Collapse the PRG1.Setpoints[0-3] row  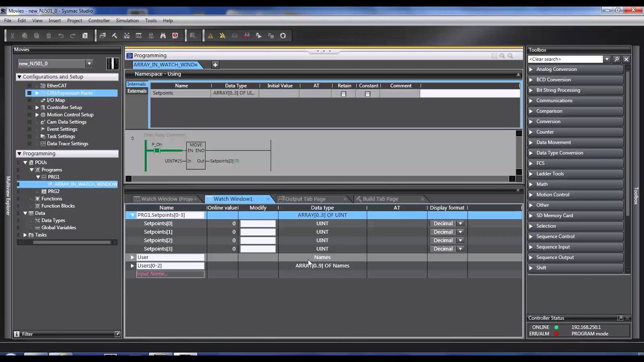(x=132, y=215)
